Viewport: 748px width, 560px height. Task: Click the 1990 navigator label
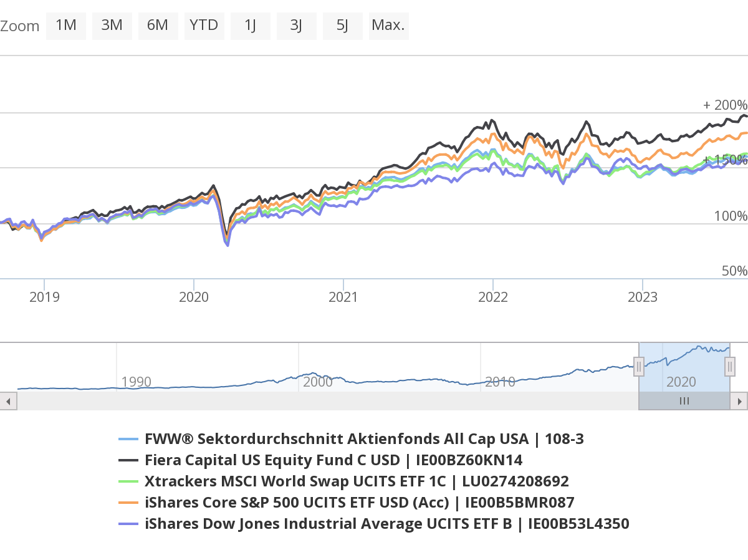pos(137,382)
